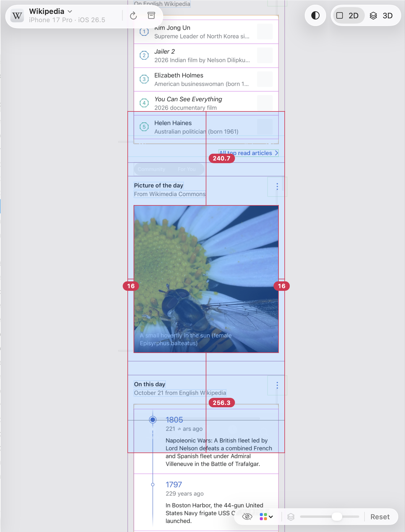Click the Supreme Leader of North Korea description
Viewport: 405px width, 532px height.
point(202,36)
